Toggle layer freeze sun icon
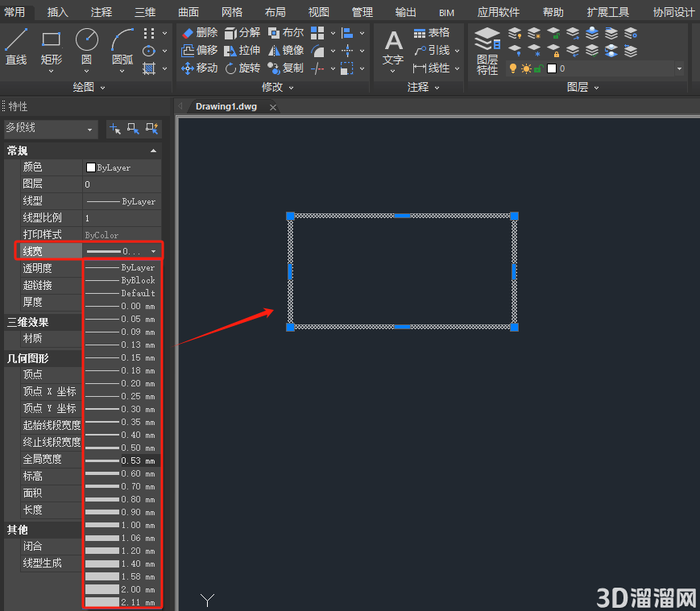700x611 pixels. (x=526, y=68)
